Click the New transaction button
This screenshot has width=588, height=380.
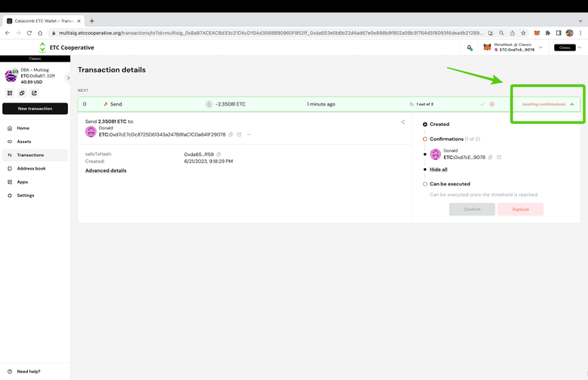point(35,109)
